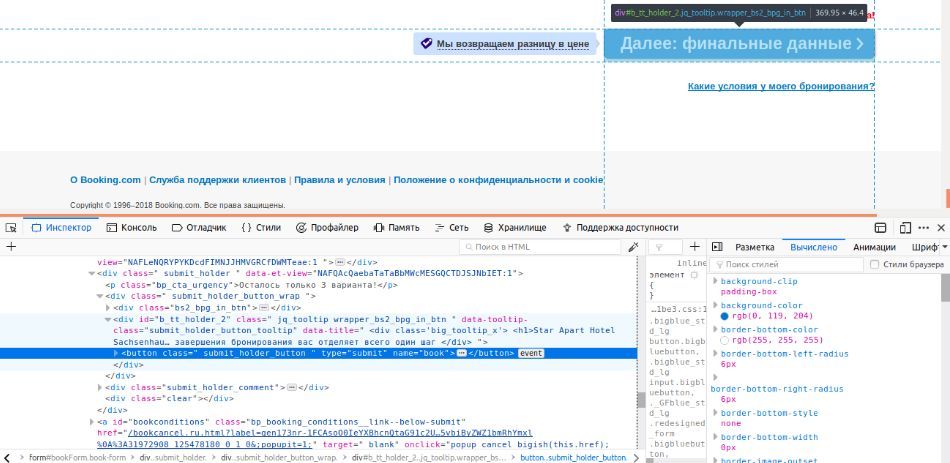Select the button.submit_holder_button breadcrumb
This screenshot has width=950, height=463.
click(573, 458)
